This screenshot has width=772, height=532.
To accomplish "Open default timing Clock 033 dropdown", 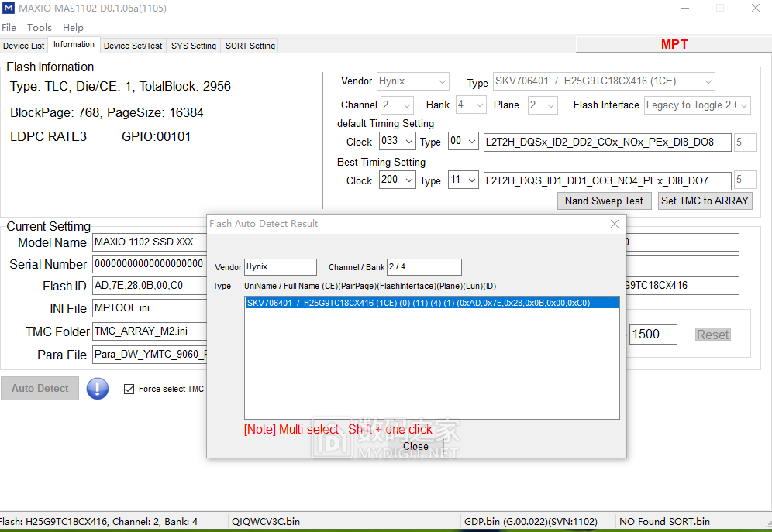I will [x=398, y=141].
